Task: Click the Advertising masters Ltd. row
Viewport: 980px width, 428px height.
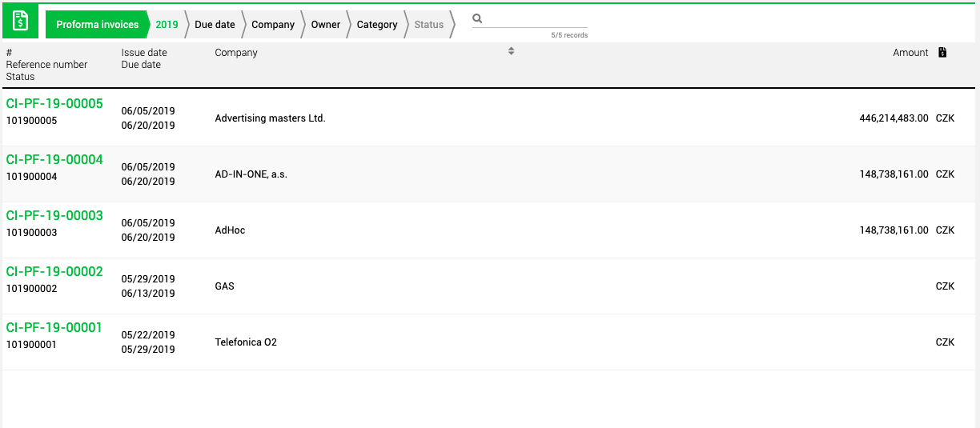Action: (490, 118)
